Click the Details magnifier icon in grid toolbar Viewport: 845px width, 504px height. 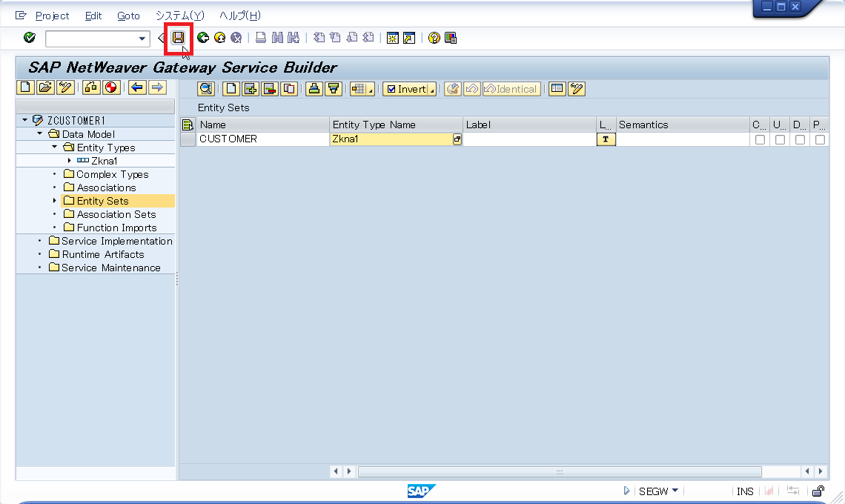tap(206, 89)
